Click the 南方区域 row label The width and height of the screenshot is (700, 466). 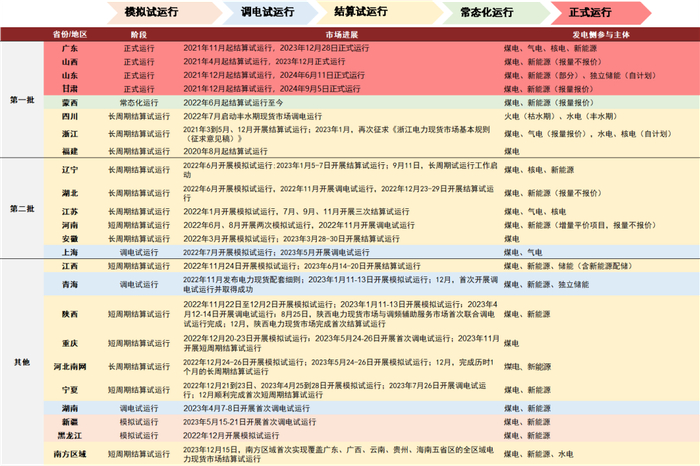pos(70,454)
